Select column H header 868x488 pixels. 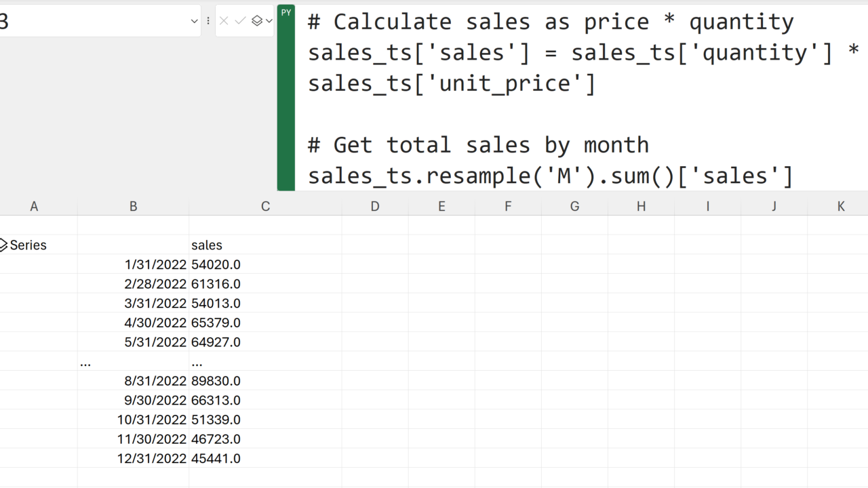click(641, 206)
